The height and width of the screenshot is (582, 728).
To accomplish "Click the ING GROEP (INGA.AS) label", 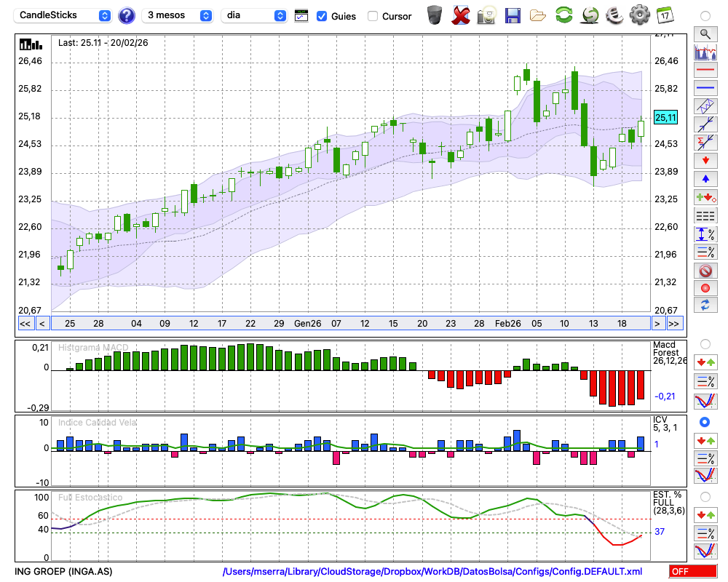I will click(x=63, y=571).
